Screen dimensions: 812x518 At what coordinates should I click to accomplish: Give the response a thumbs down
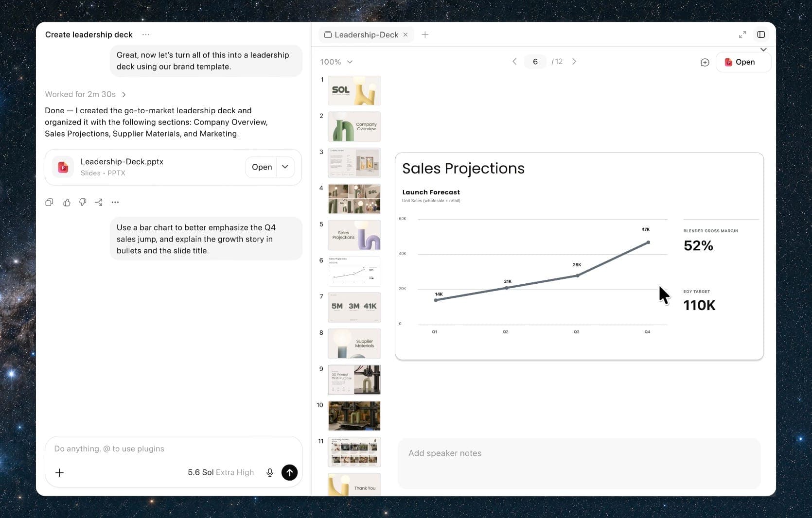click(x=83, y=202)
